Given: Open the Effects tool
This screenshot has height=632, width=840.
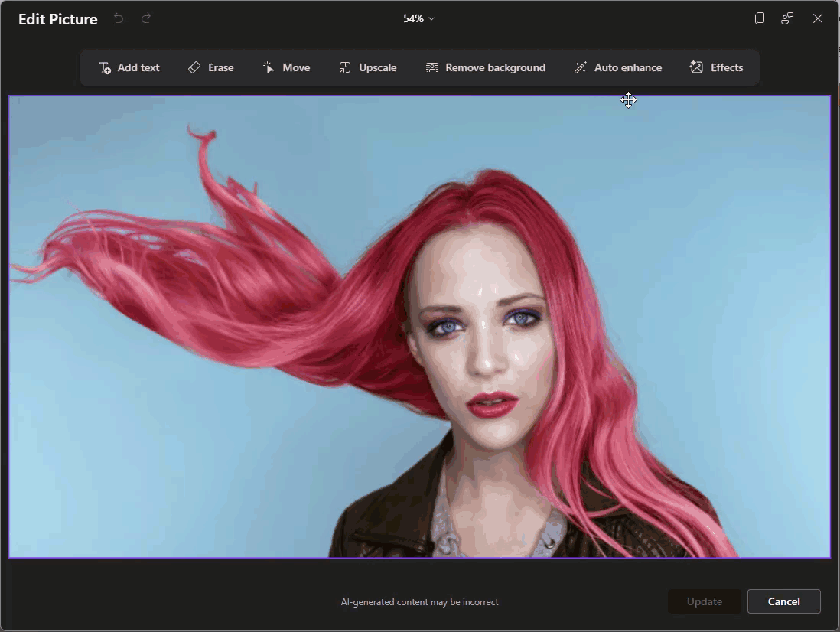Looking at the screenshot, I should point(716,67).
